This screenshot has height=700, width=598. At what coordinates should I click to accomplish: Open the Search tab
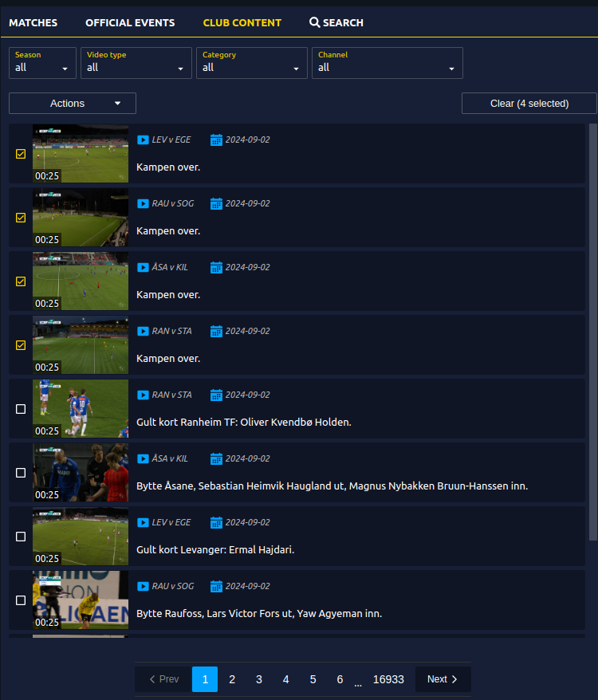coord(336,23)
